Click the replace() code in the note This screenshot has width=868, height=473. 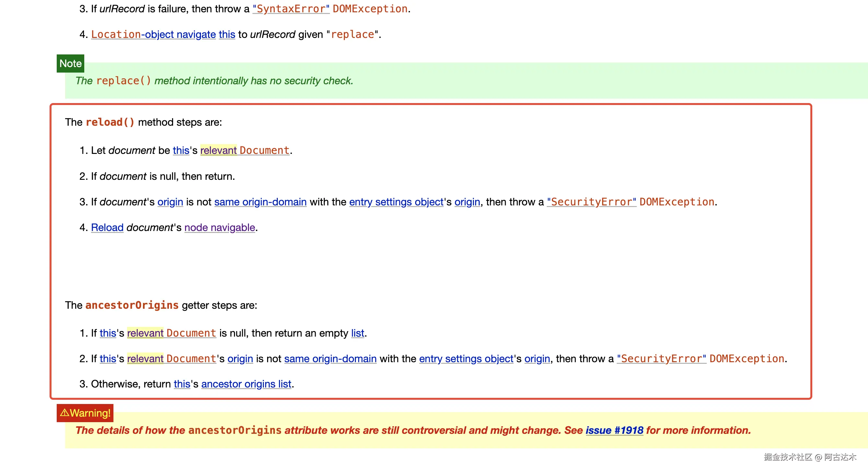(123, 81)
